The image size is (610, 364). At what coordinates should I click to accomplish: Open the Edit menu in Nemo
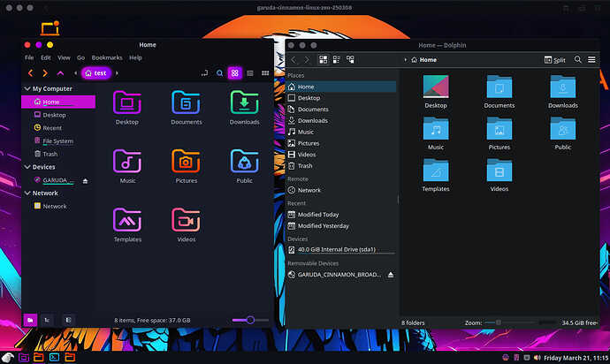click(46, 57)
